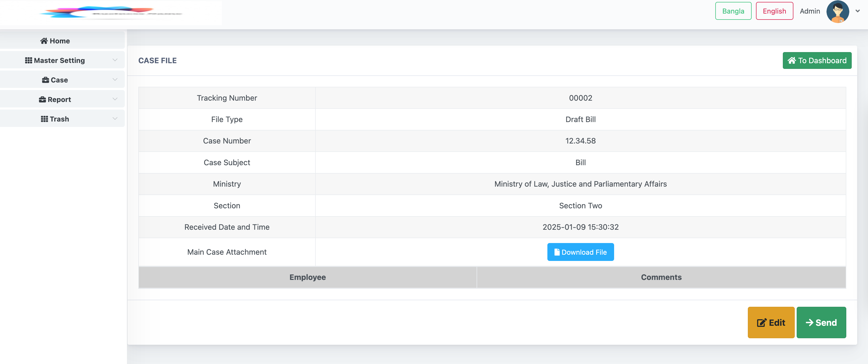Switch language to English
This screenshot has height=364, width=868.
coord(774,11)
